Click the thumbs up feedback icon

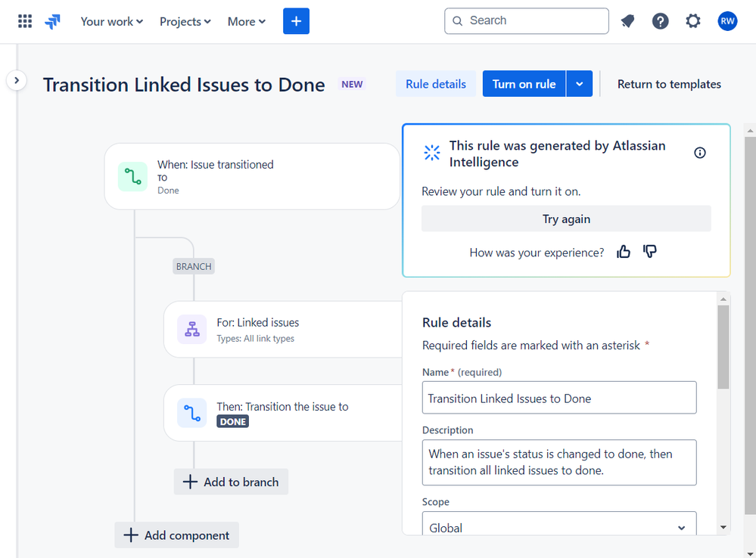pos(624,252)
